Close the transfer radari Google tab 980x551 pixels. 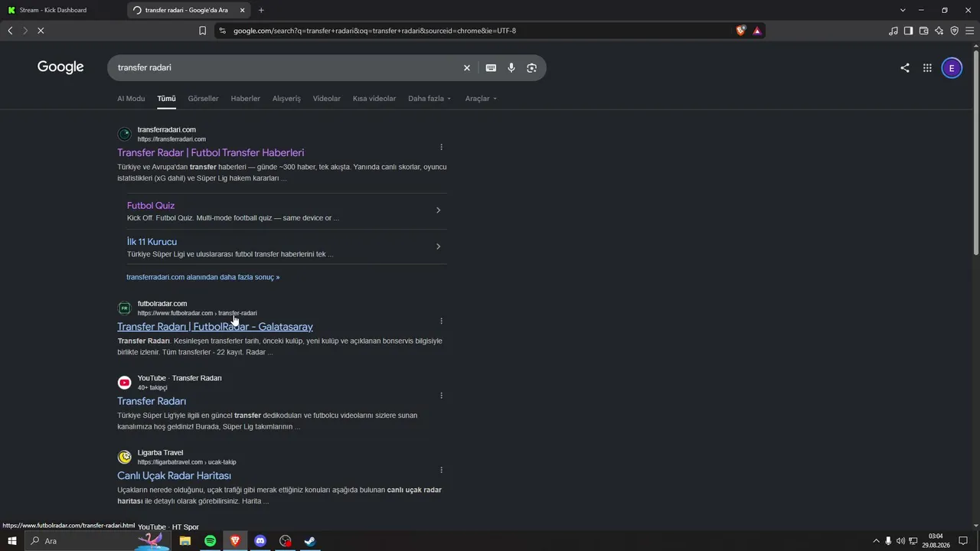[242, 10]
